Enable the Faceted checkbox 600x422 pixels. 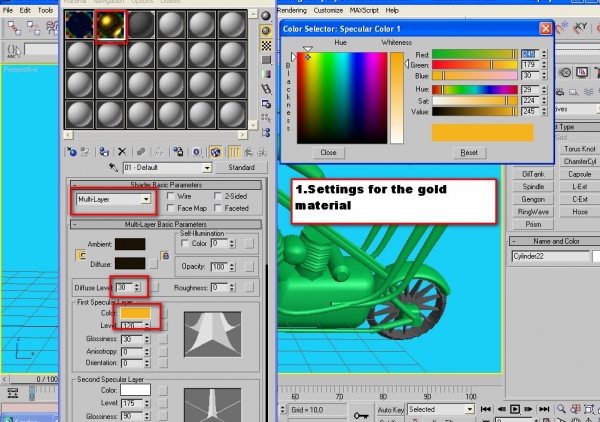tap(218, 208)
